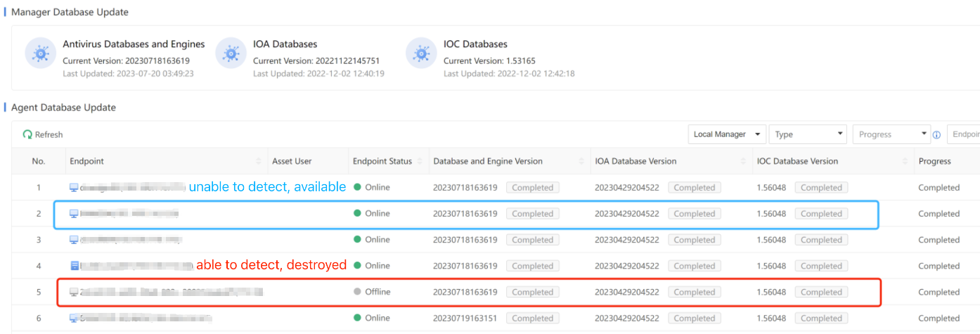Open the Type filter dropdown

[808, 134]
